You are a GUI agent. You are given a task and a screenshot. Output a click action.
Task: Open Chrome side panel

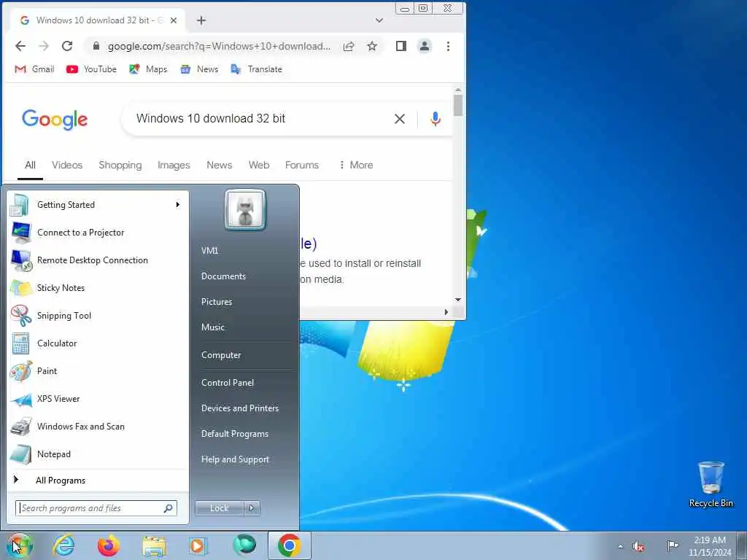click(x=401, y=46)
